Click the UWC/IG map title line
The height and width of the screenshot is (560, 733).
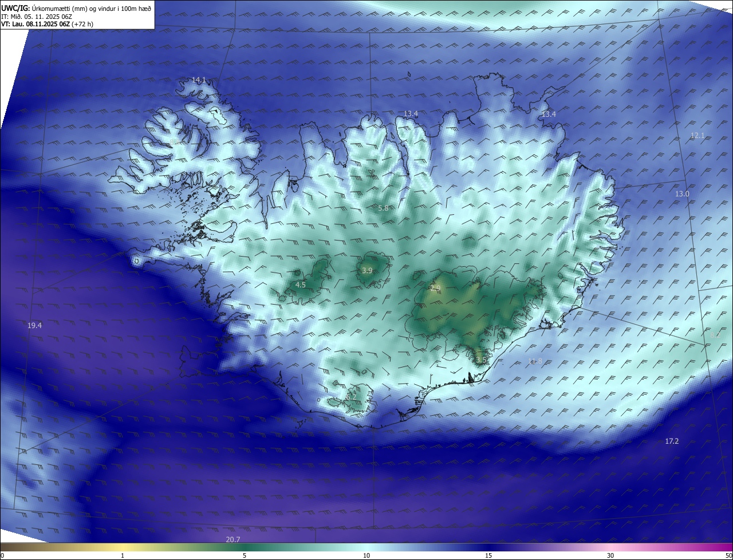(76, 8)
